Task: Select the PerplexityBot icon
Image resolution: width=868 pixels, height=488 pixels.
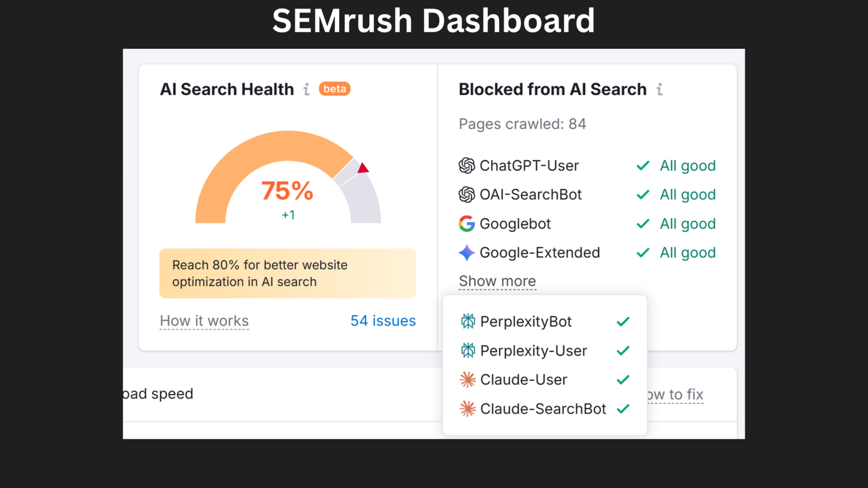Action: point(468,321)
